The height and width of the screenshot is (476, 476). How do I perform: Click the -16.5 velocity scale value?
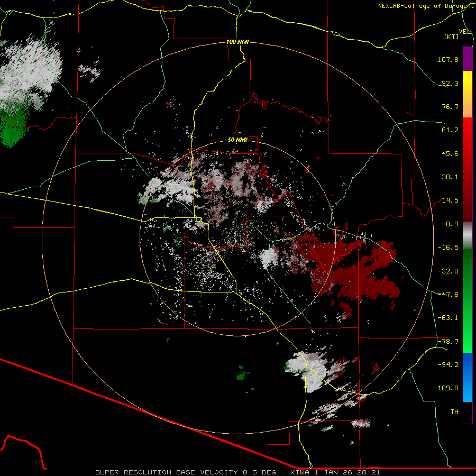448,248
